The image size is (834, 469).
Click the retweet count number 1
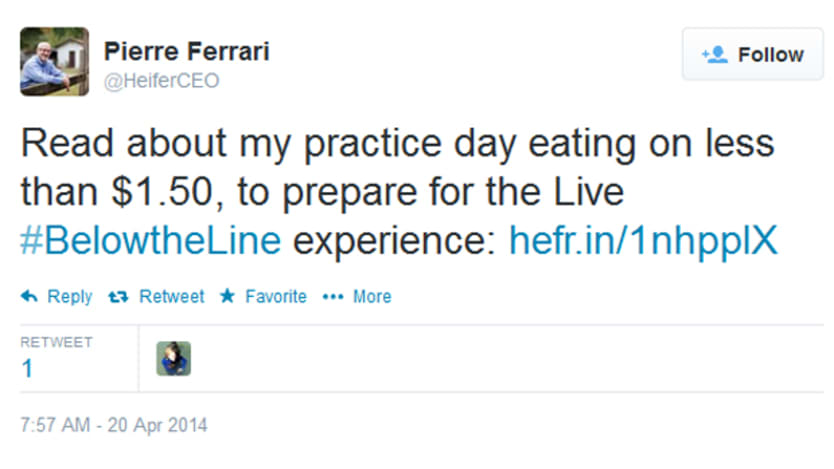click(27, 368)
